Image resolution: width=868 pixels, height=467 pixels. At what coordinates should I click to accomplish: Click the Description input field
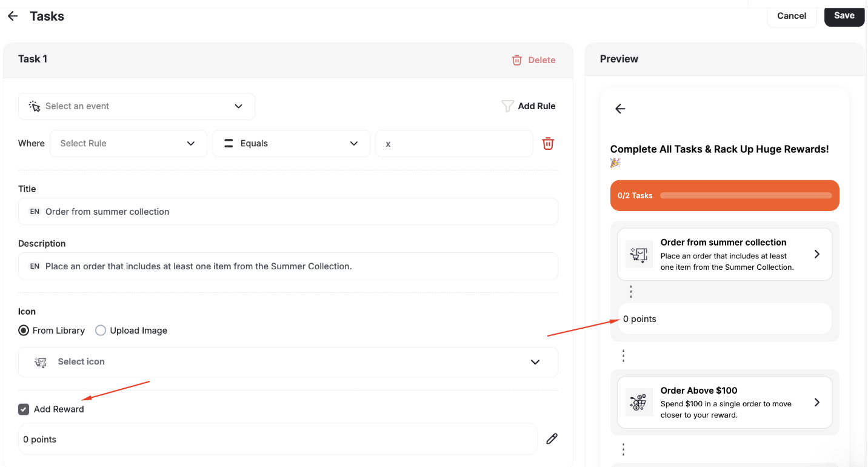pos(288,266)
